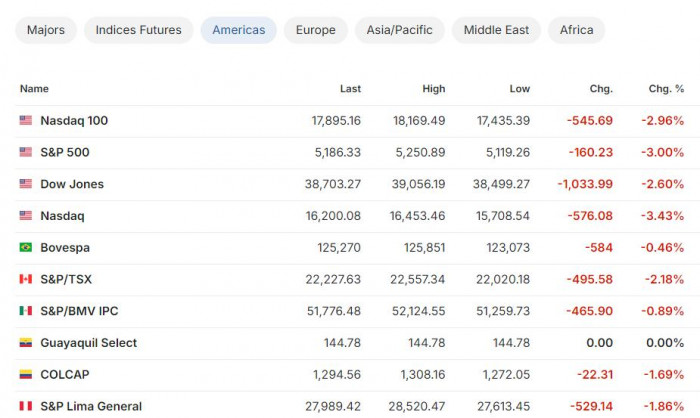This screenshot has height=418, width=700.
Task: Select the Middle East tab
Action: pyautogui.click(x=496, y=30)
